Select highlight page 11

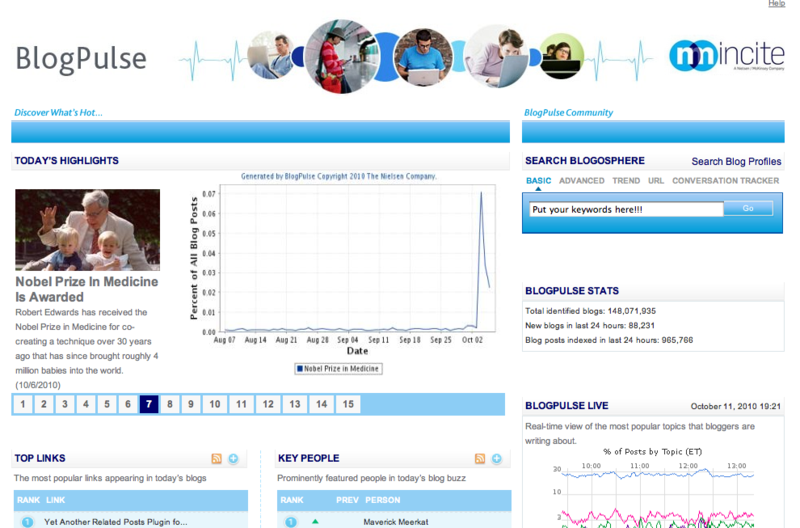[x=241, y=404]
